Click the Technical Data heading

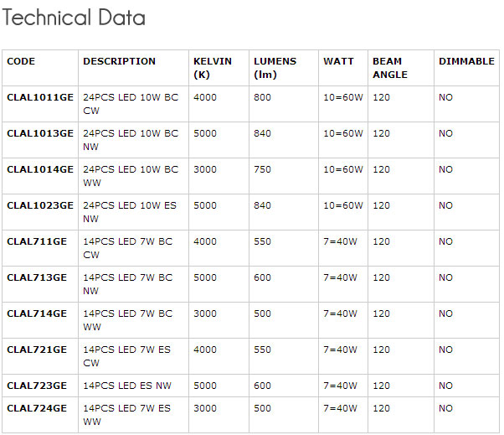tap(75, 18)
